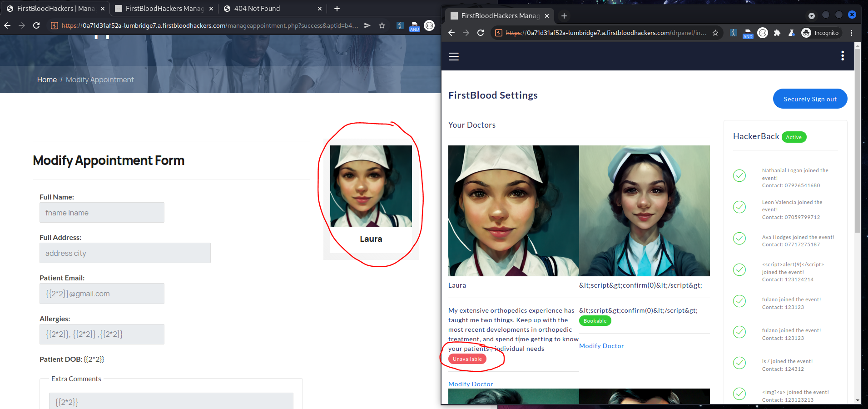Click 'Ava Hodges joined the event!' text
868x409 pixels.
798,237
